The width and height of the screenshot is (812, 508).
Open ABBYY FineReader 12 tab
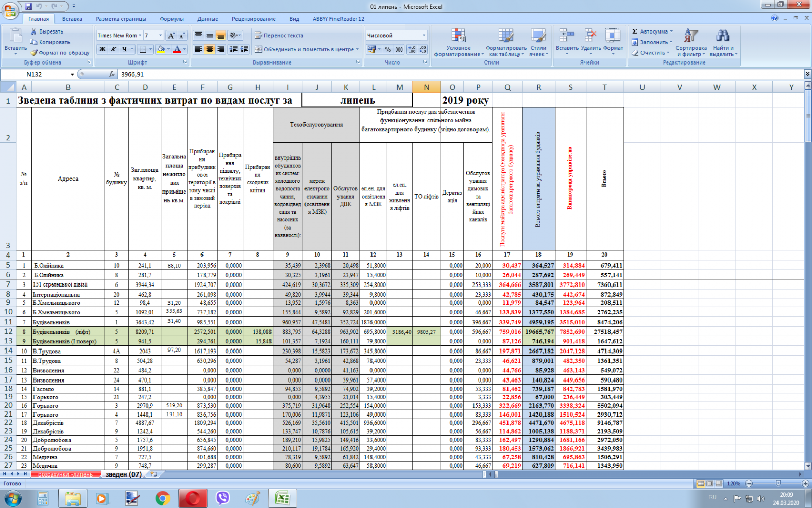(x=338, y=19)
